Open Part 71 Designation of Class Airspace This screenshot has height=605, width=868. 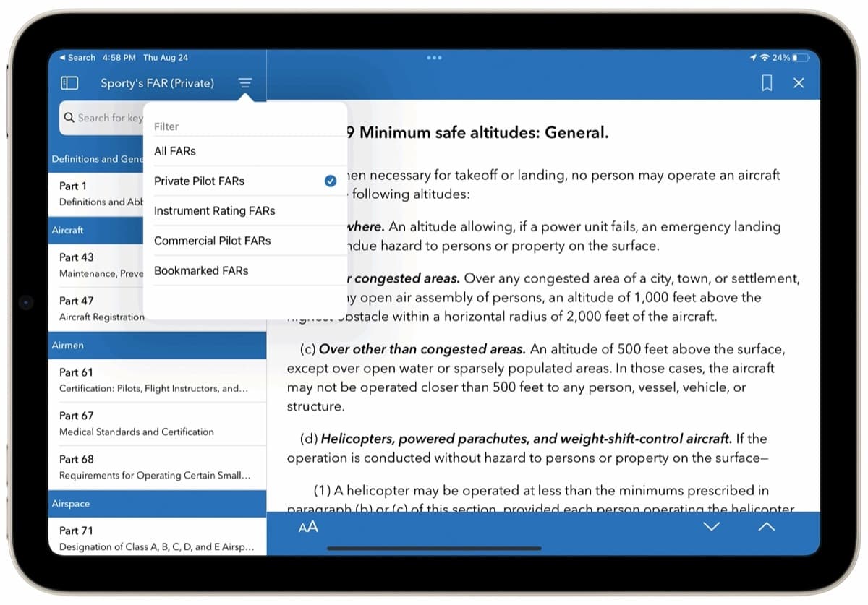158,538
